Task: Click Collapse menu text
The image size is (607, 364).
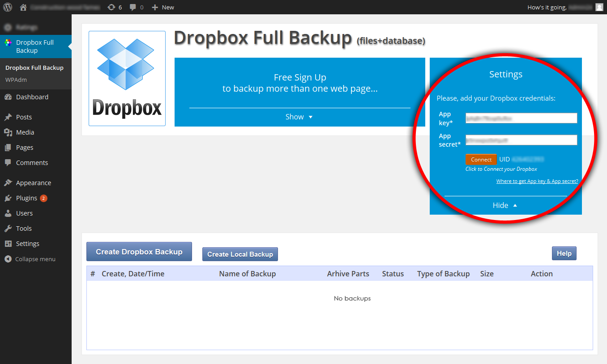Action: point(35,259)
